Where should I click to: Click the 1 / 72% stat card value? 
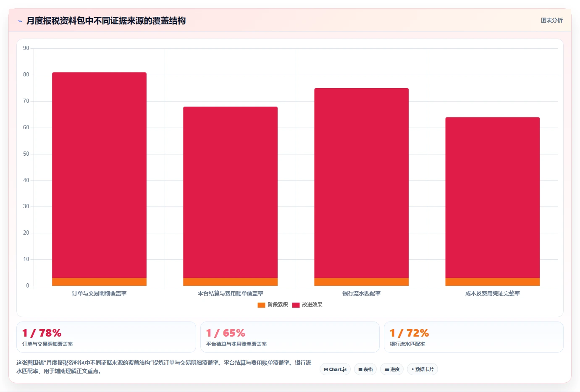pos(409,333)
